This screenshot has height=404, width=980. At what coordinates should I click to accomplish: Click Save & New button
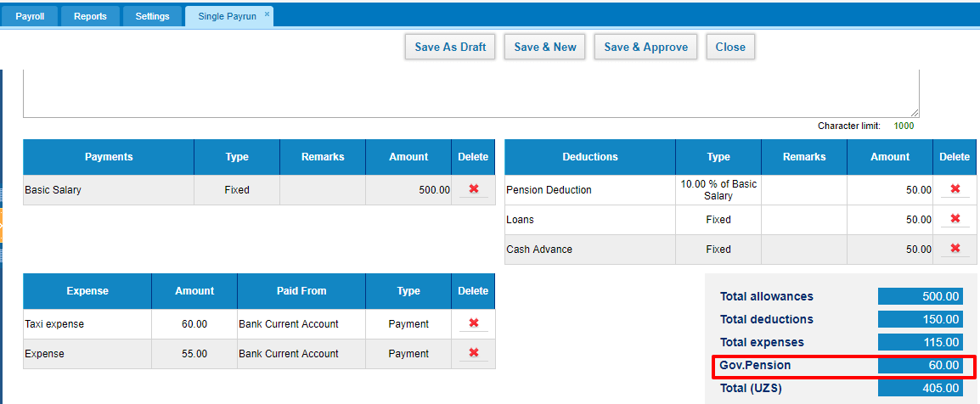[x=545, y=47]
